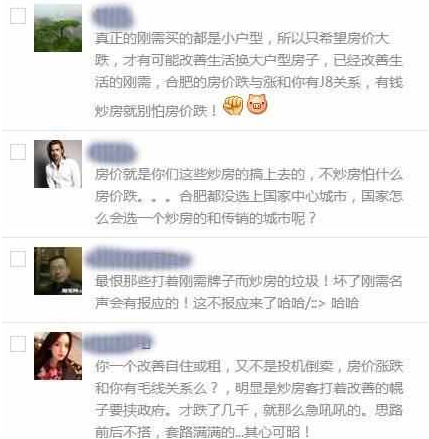Select the comment ending with 其心可昭

(249, 399)
